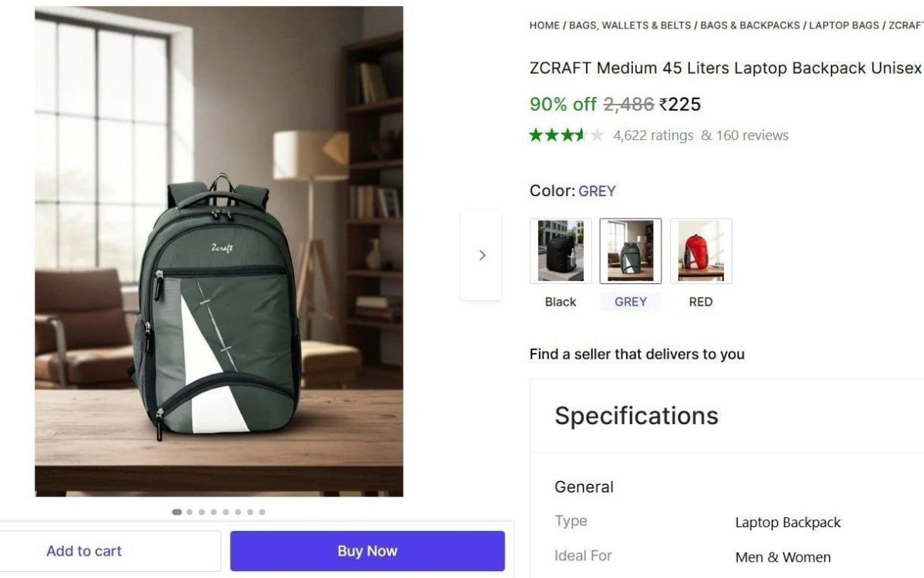924x578 pixels.
Task: Click Find a seller that delivers
Action: pos(637,354)
